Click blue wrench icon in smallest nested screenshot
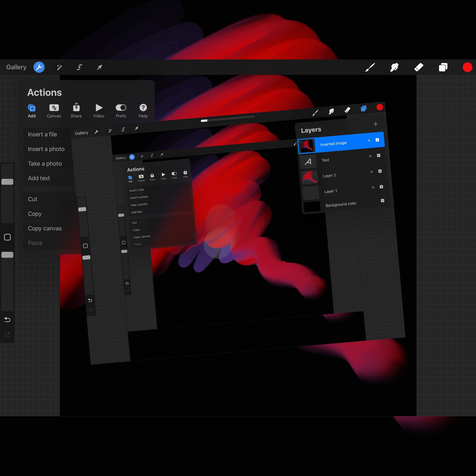Image resolution: width=476 pixels, height=476 pixels. coord(132,157)
